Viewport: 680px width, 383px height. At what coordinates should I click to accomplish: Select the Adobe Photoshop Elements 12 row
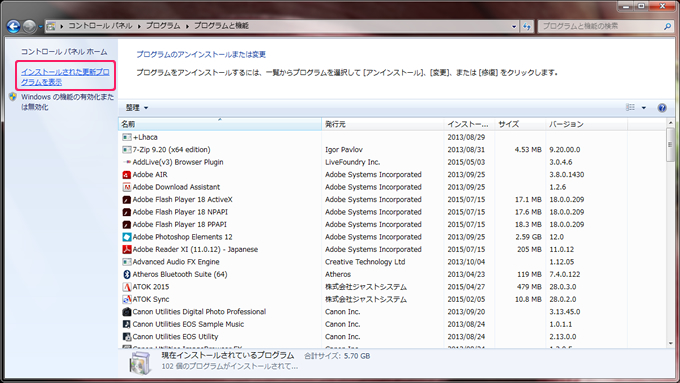[392, 237]
